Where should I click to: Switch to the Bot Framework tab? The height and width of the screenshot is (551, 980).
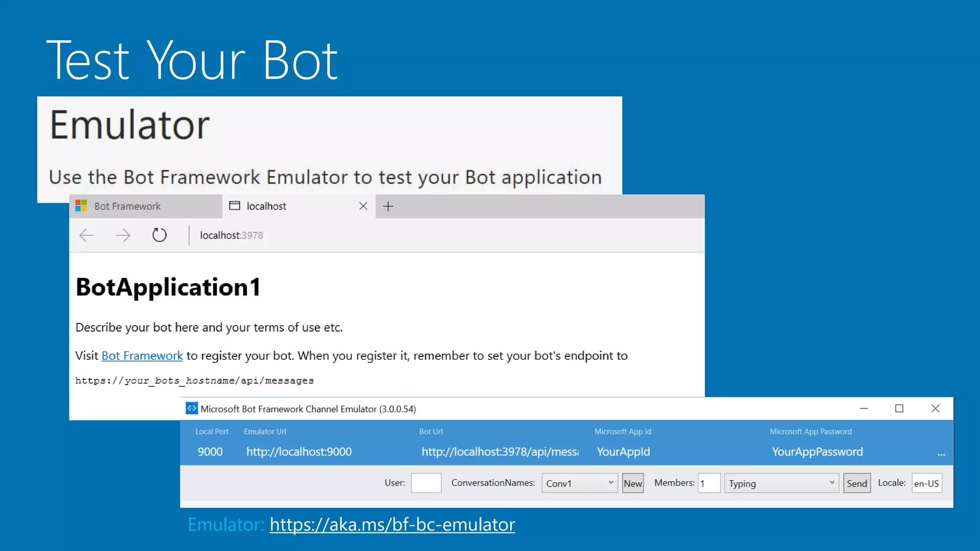(x=145, y=206)
